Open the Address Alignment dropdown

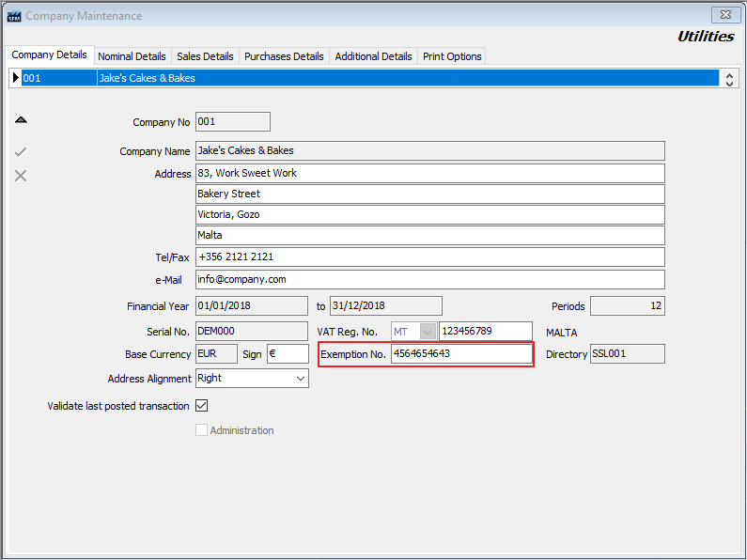[x=301, y=379]
